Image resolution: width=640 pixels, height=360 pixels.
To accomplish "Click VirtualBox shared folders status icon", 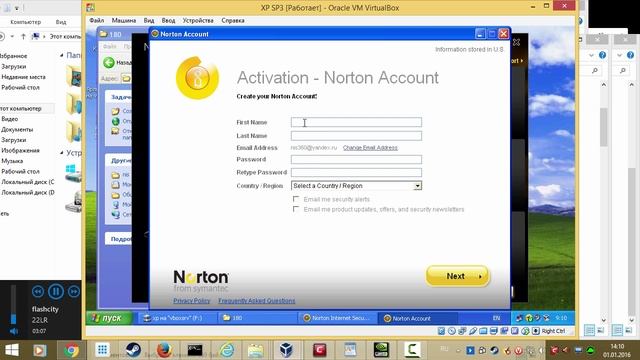I will point(483,331).
